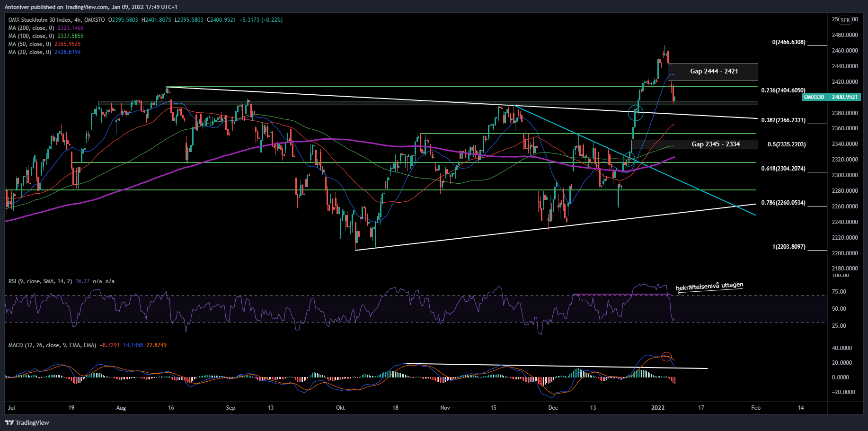Click the TradingView logo icon

point(9,422)
